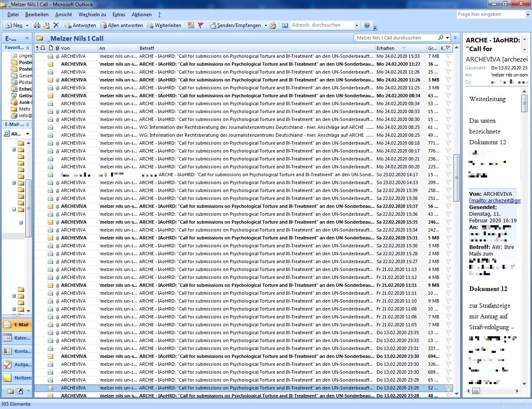Open the Neu button dropdown arrow

tap(27, 25)
